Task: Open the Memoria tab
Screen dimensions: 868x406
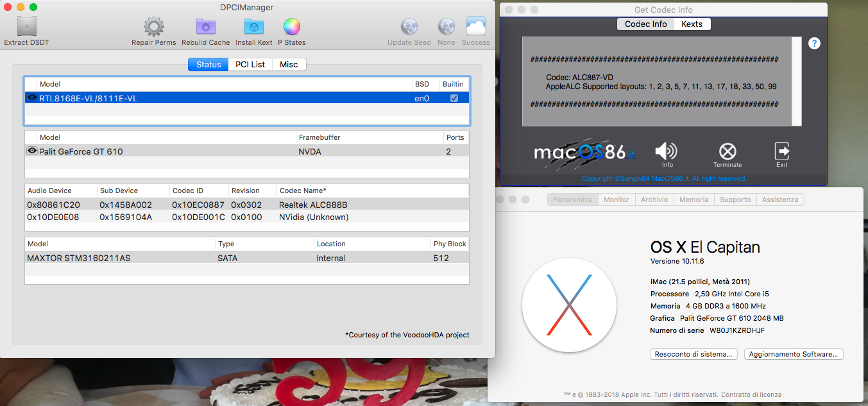Action: click(x=694, y=199)
